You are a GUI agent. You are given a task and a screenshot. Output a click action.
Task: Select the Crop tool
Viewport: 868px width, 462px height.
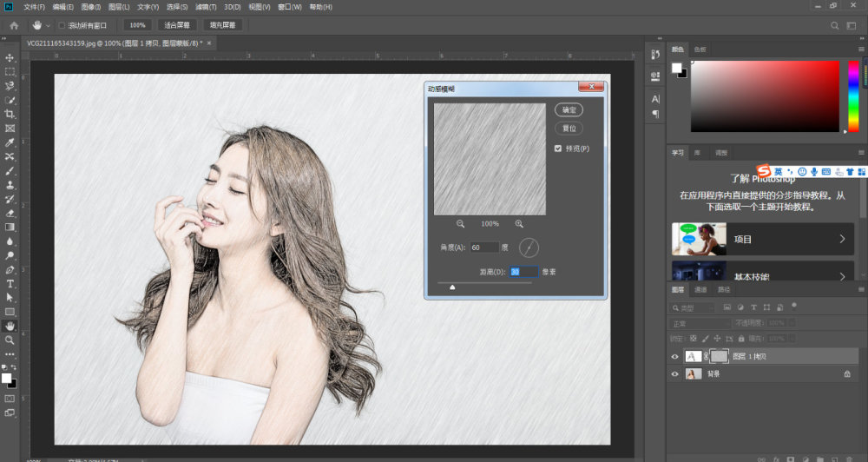tap(10, 114)
